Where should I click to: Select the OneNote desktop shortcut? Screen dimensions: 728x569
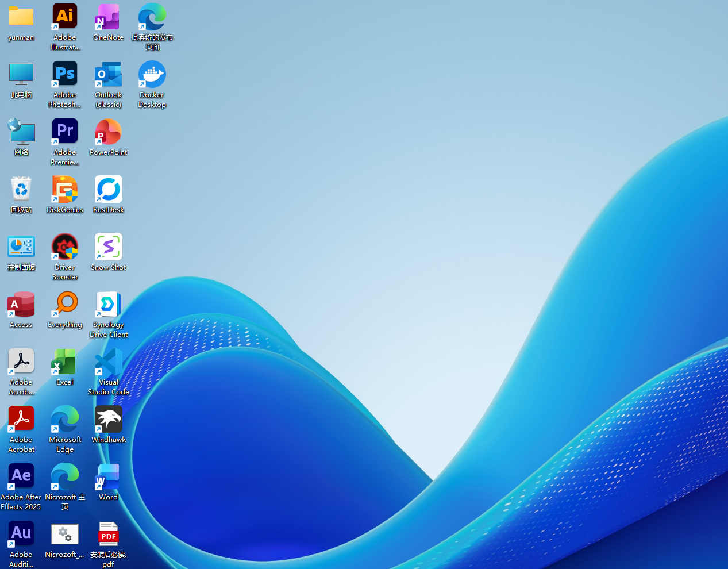tap(108, 17)
